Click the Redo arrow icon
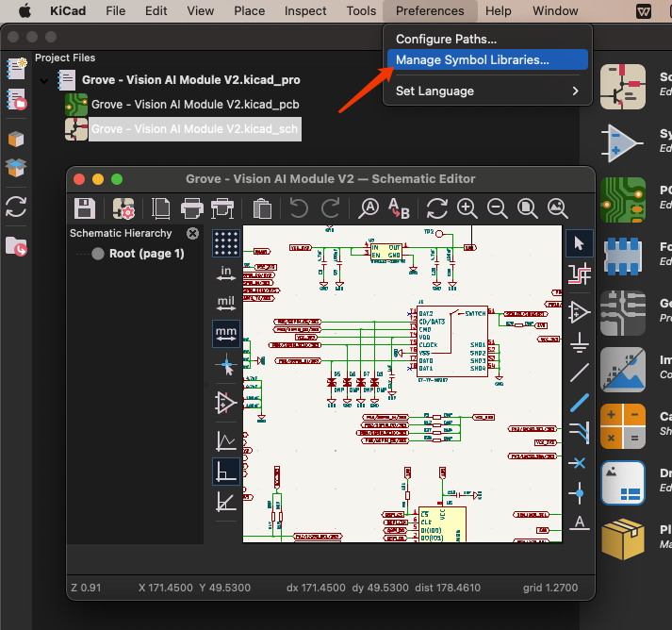 tap(330, 208)
